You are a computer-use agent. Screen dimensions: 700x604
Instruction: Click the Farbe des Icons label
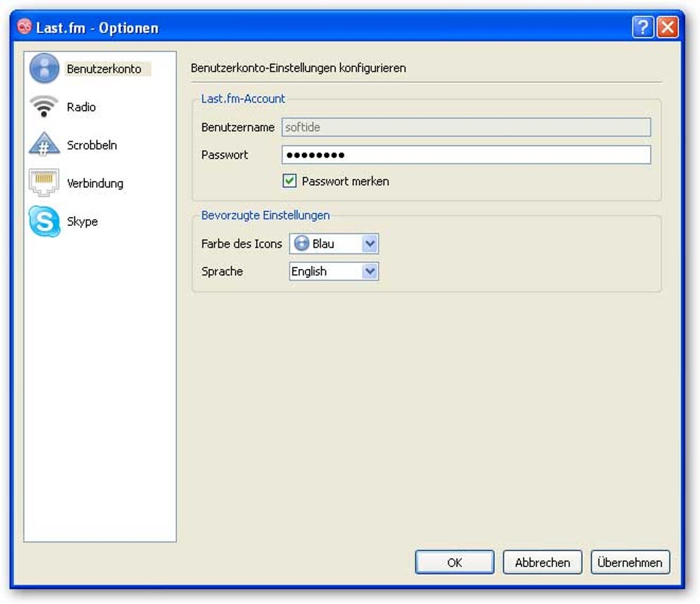(242, 244)
